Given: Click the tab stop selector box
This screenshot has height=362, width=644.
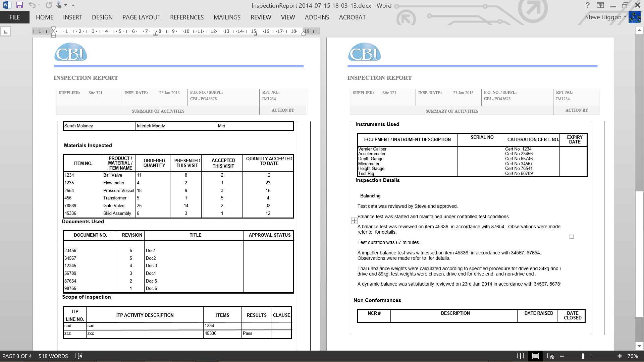Looking at the screenshot, I should click(x=6, y=32).
